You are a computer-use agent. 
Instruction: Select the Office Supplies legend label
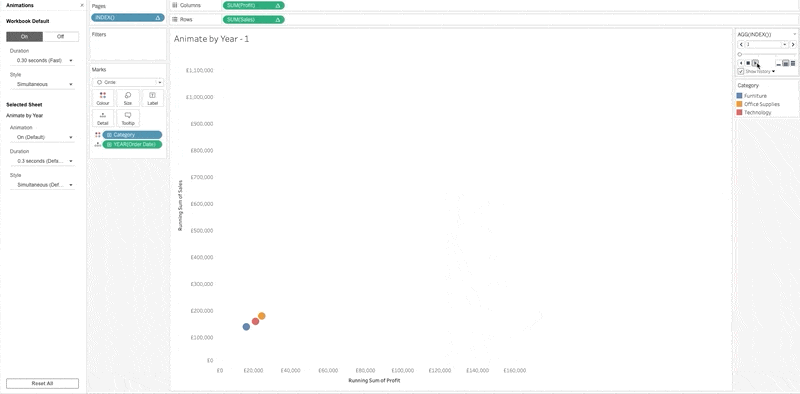[762, 104]
